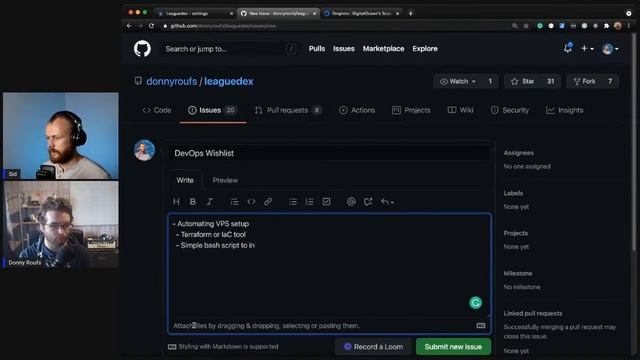Reference an issue or pull request icon

(368, 202)
